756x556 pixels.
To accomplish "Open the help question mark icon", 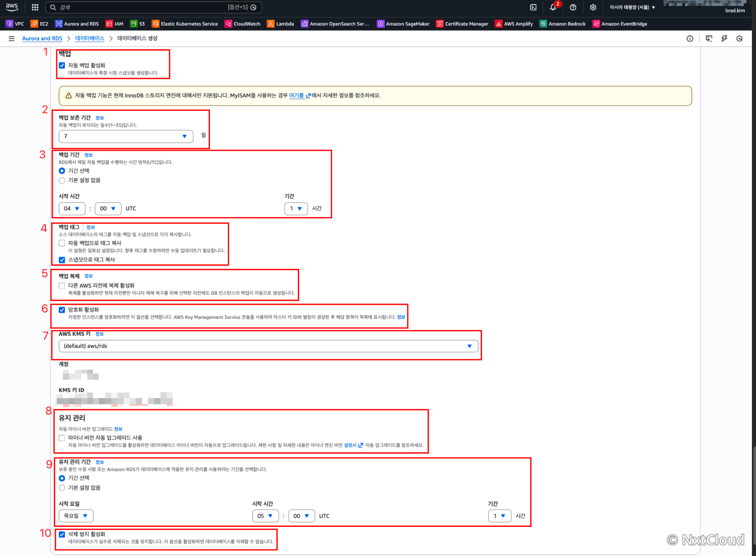I will (x=573, y=7).
